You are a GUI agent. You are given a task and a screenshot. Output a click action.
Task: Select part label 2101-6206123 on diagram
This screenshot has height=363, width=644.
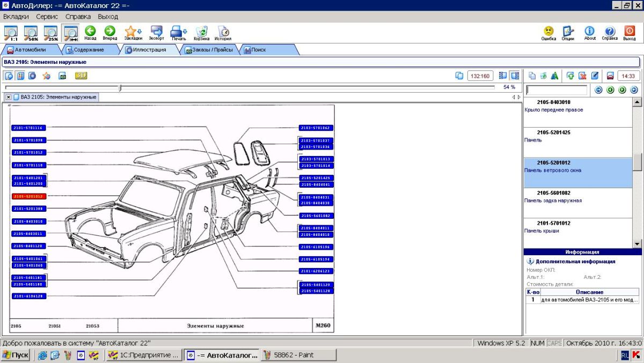[x=317, y=271]
